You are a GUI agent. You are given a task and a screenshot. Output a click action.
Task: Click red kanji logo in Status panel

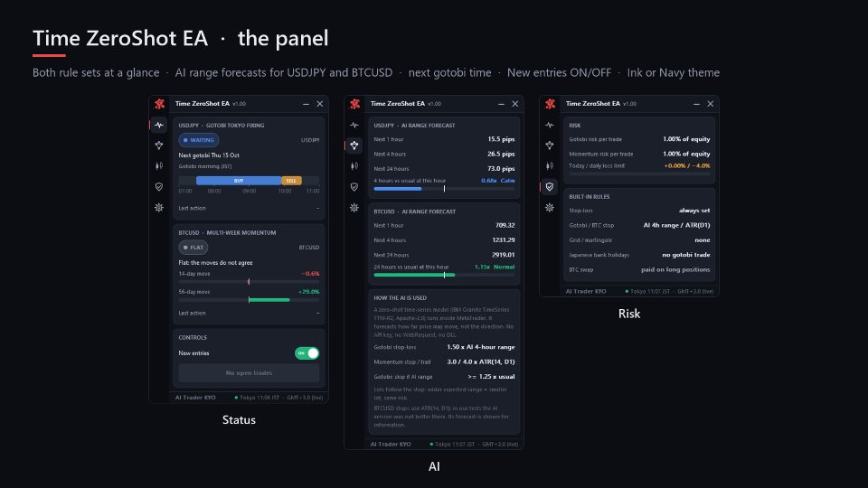coord(159,103)
